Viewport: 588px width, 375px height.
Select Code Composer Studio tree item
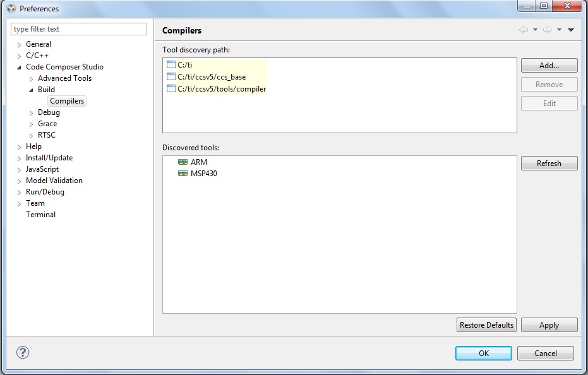point(64,67)
